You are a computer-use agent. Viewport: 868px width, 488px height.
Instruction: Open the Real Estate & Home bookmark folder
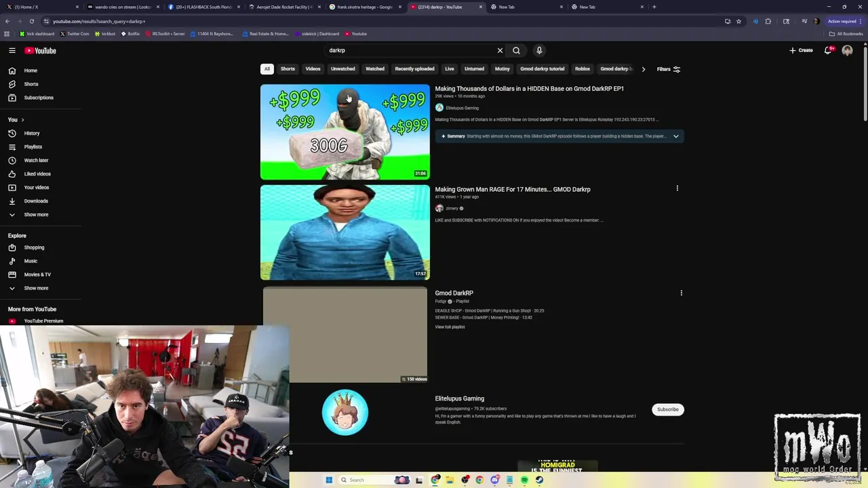(x=264, y=34)
